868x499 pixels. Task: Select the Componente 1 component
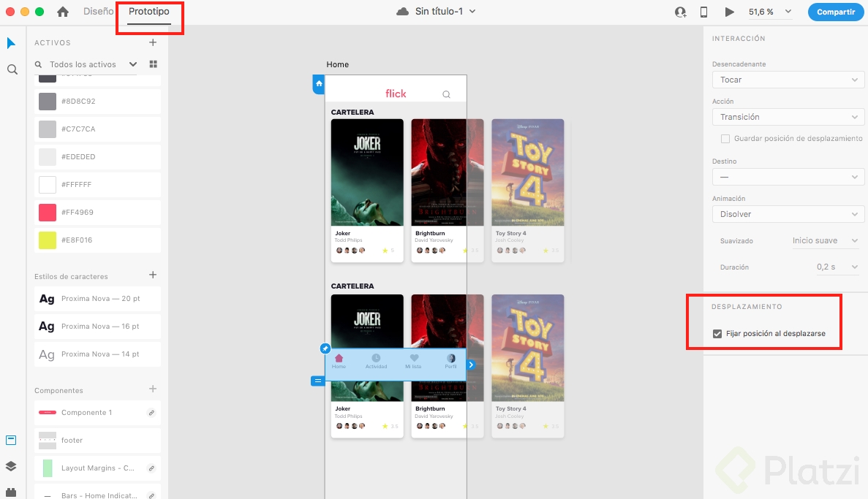point(97,413)
